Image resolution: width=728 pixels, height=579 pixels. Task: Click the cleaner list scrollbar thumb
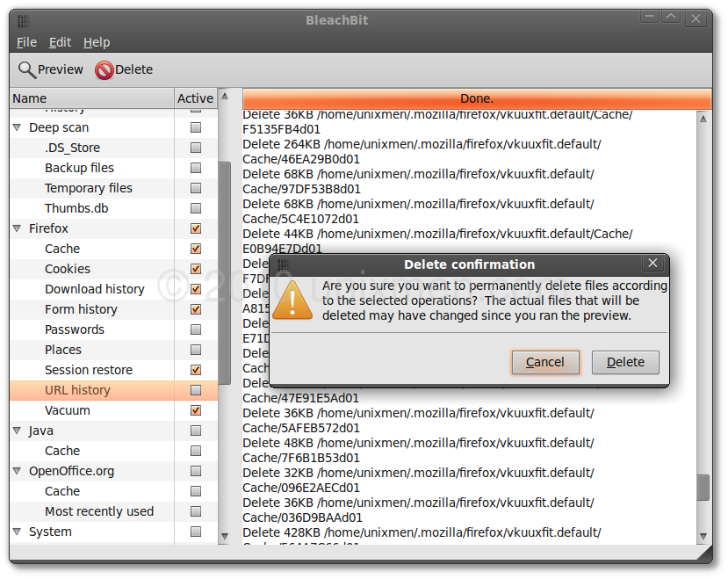coord(225,272)
